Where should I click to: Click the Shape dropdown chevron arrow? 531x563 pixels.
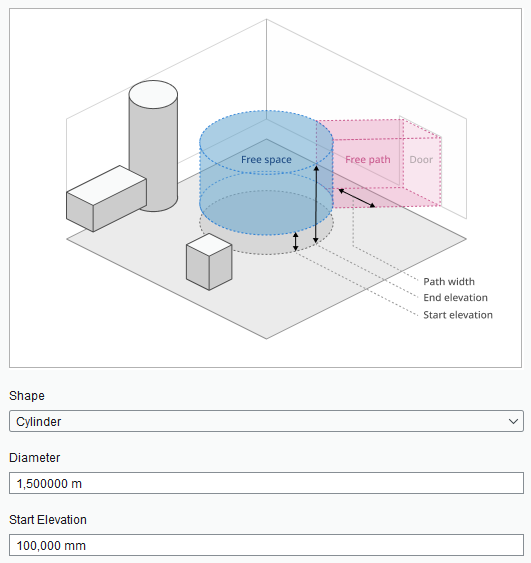pos(513,421)
